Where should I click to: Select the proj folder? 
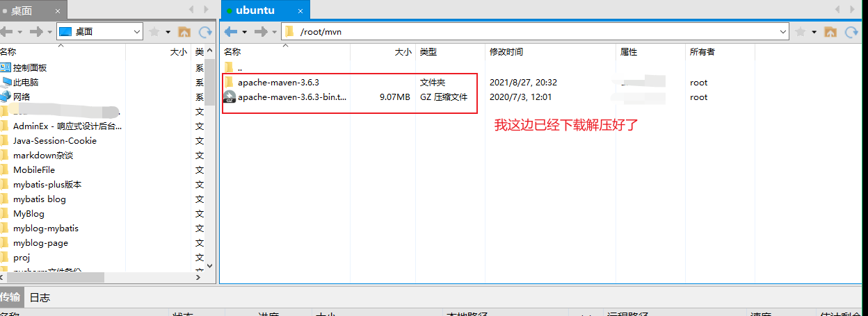pyautogui.click(x=22, y=257)
